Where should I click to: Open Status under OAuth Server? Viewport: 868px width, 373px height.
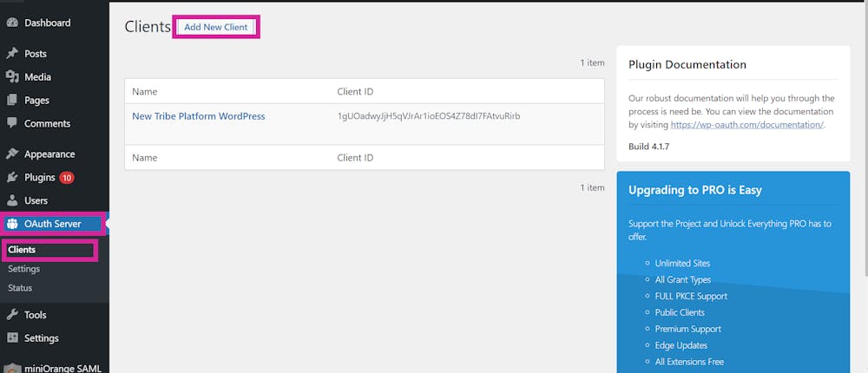[20, 288]
